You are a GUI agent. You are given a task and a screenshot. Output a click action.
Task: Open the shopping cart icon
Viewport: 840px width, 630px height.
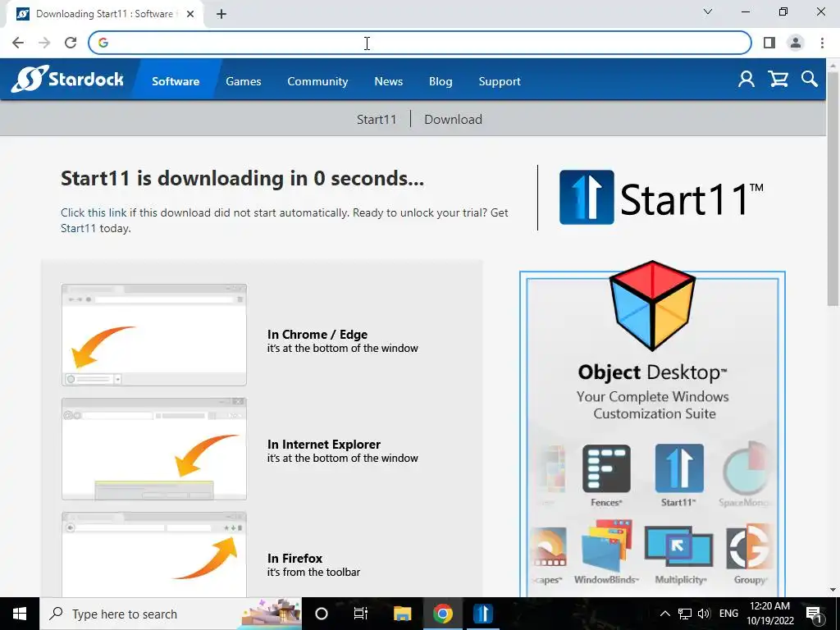[778, 80]
